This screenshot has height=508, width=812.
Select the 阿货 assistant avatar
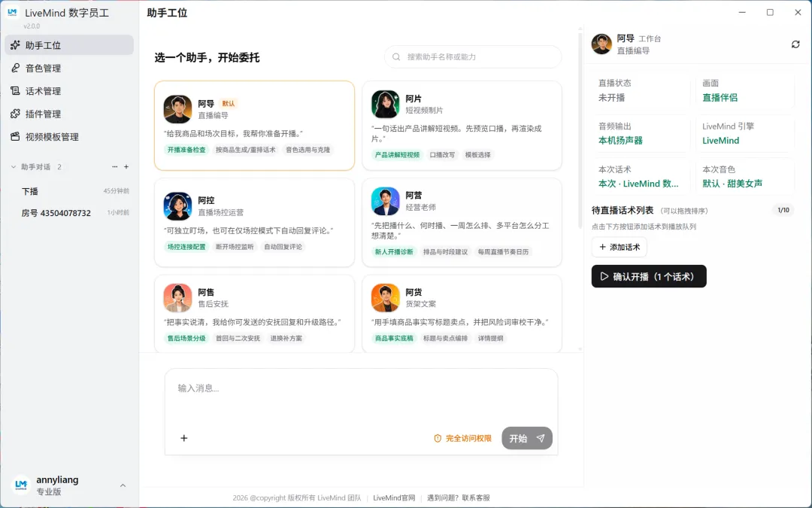point(385,297)
